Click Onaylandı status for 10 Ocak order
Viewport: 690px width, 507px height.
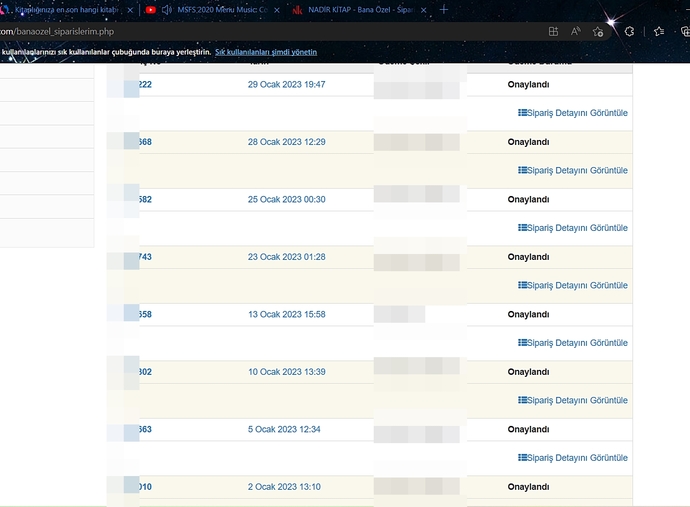pyautogui.click(x=529, y=372)
